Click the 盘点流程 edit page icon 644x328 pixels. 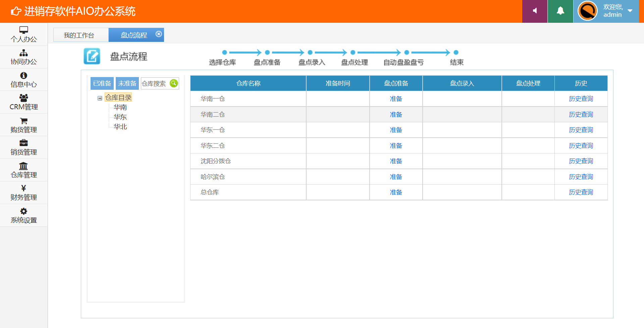coord(92,56)
